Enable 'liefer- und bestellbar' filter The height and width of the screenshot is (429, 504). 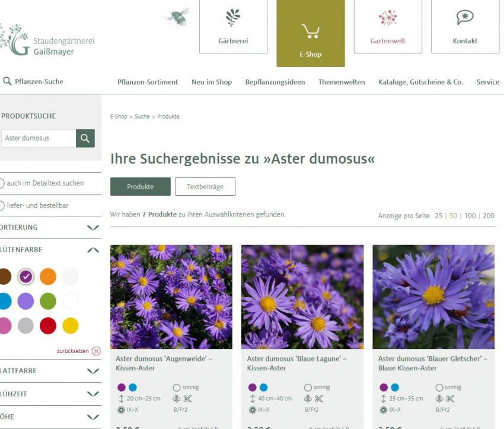2,205
